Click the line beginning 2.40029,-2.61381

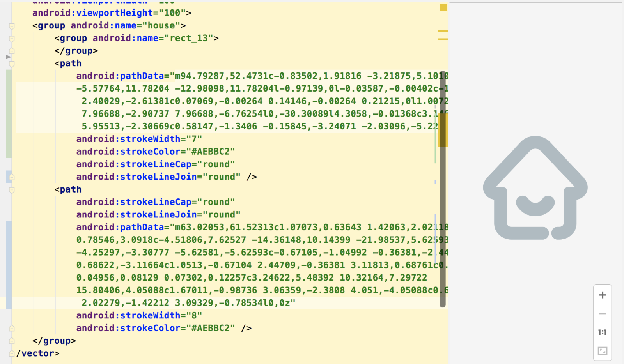tap(265, 101)
